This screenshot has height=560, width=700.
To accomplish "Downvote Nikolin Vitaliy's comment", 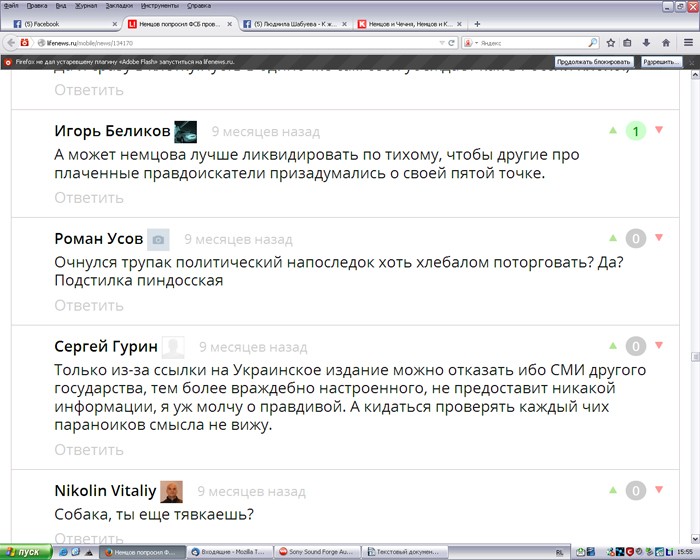I will tap(658, 490).
